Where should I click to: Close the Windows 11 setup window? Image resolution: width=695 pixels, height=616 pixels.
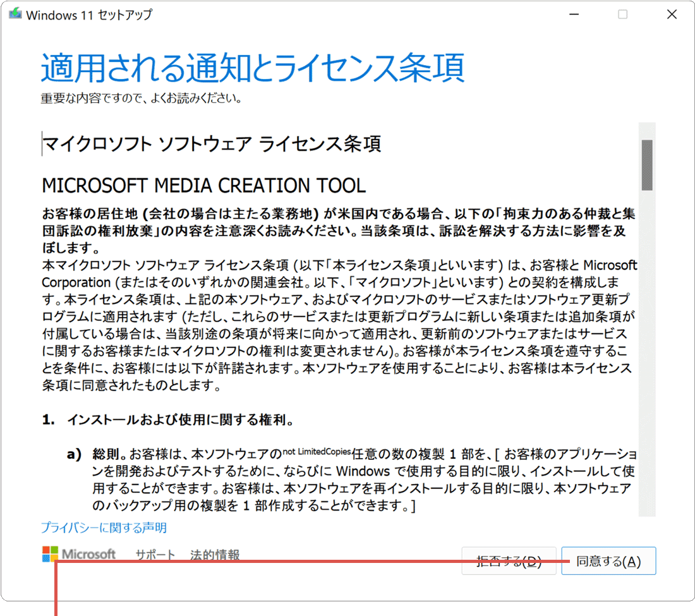point(672,15)
